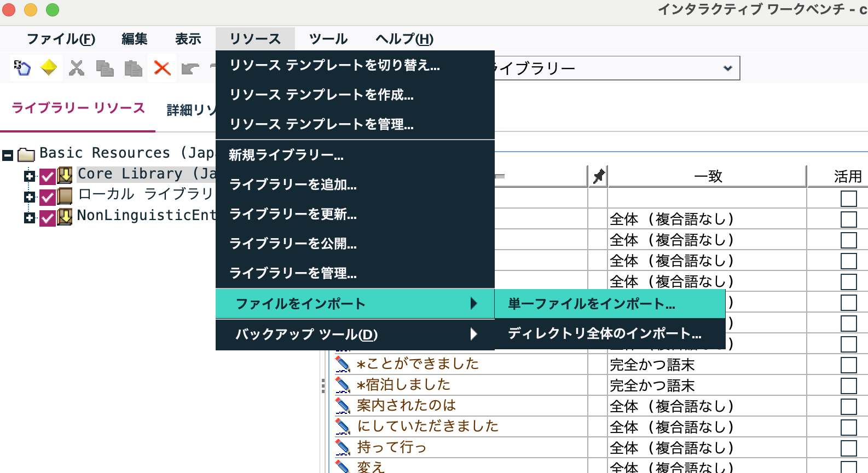Click the Basic Resources folder icon
This screenshot has height=473, width=868.
coord(26,155)
